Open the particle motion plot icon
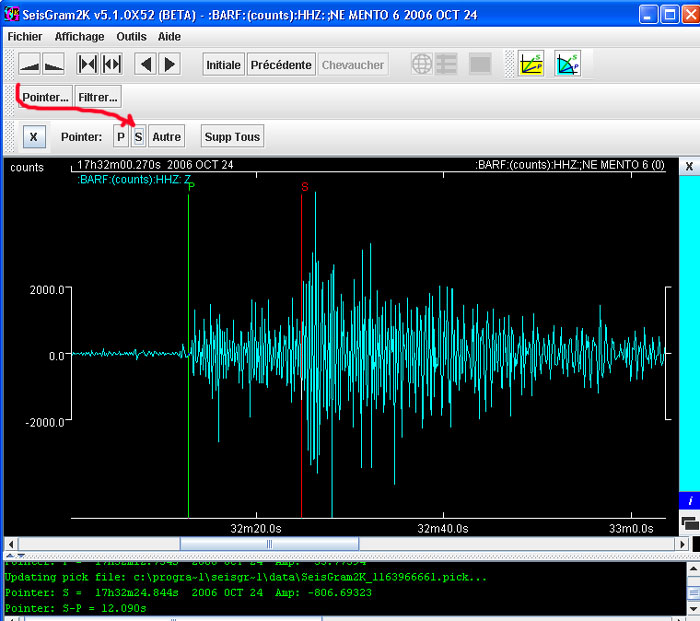The height and width of the screenshot is (621, 700). [567, 65]
